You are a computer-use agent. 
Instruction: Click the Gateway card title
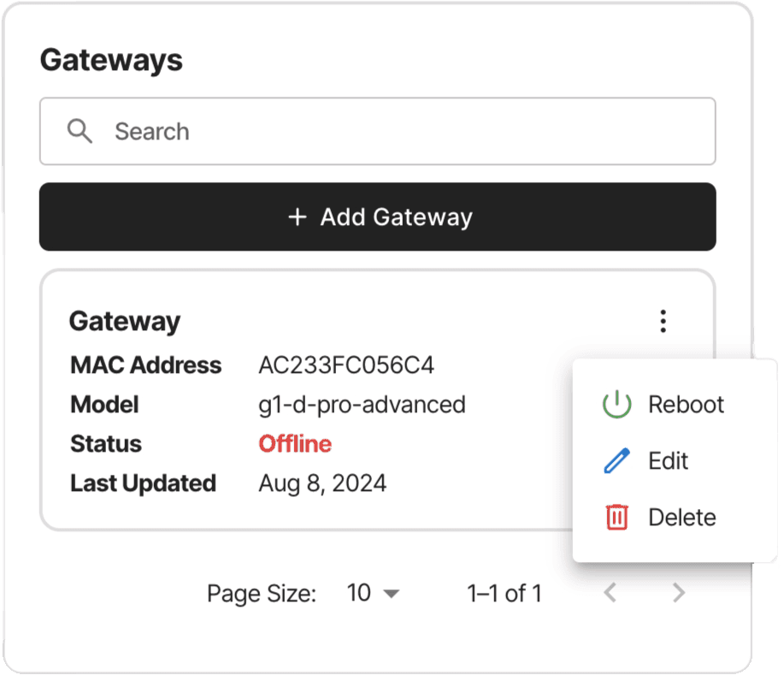125,322
